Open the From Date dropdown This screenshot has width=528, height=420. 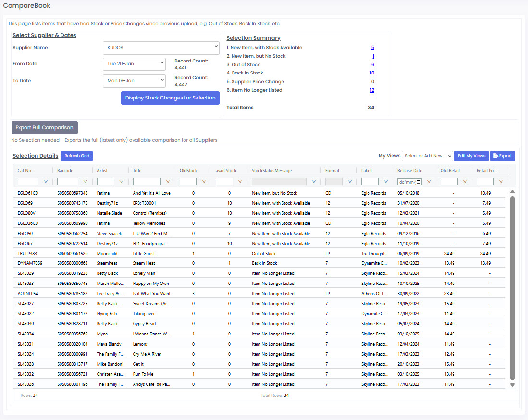[x=134, y=64]
